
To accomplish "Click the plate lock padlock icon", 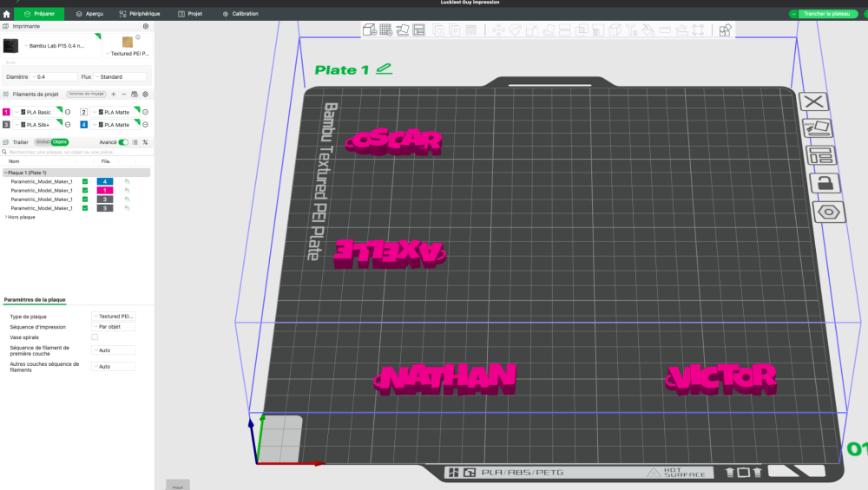I will click(x=825, y=183).
